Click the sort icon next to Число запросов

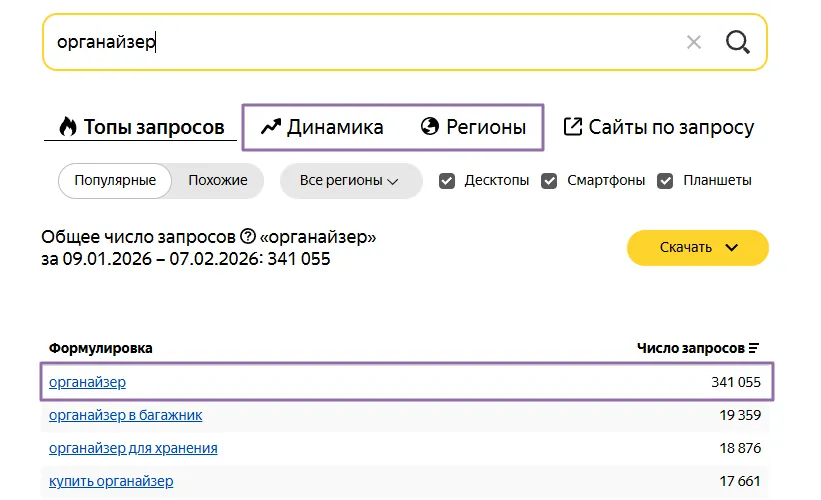(x=754, y=348)
